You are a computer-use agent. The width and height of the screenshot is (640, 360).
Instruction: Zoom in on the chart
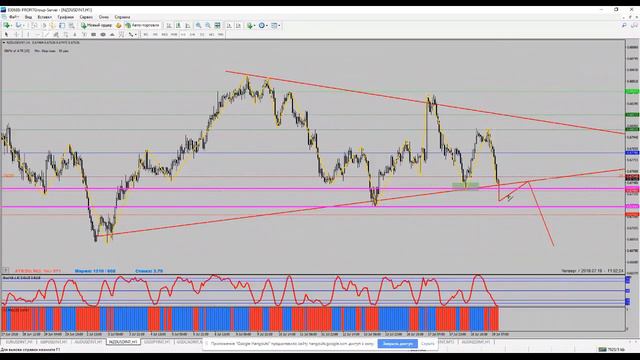pyautogui.click(x=198, y=25)
